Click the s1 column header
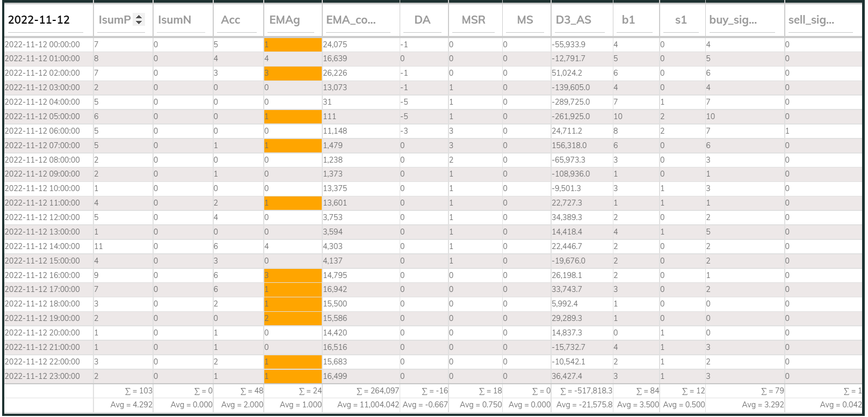 click(x=681, y=20)
